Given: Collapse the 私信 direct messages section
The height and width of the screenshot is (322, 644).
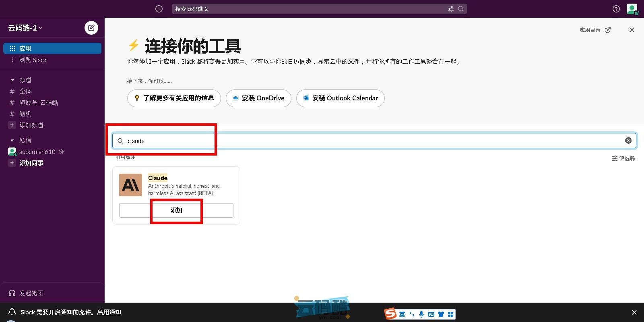Looking at the screenshot, I should 12,141.
